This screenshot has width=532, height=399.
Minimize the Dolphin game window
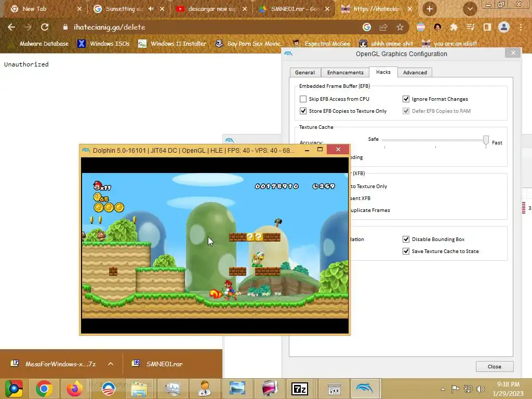pos(307,150)
